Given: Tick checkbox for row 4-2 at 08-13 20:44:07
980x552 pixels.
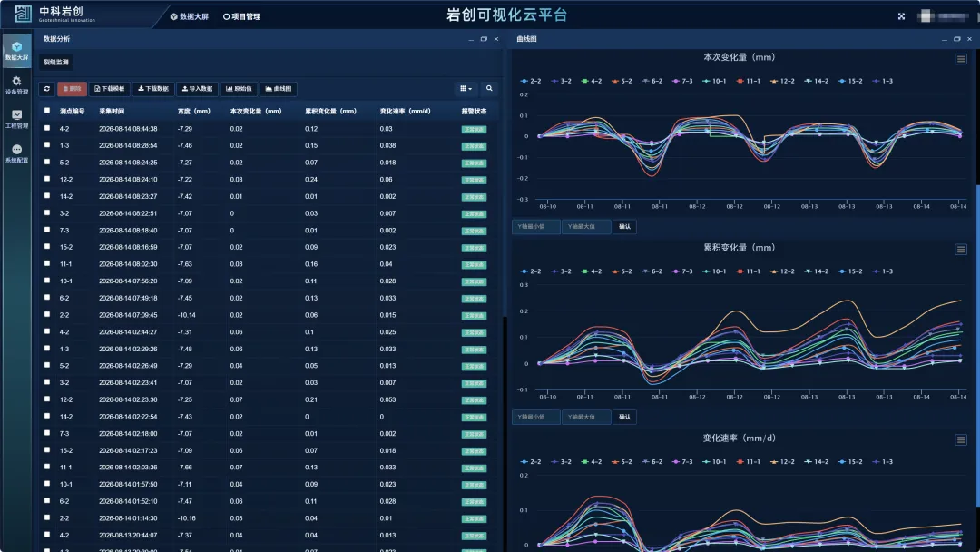Looking at the screenshot, I should click(x=47, y=535).
